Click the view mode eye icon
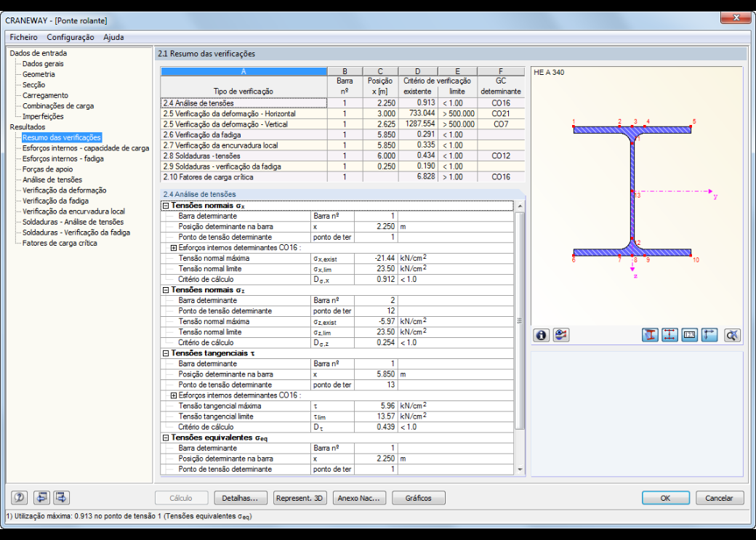Viewport: 756px width, 540px height. pyautogui.click(x=560, y=335)
